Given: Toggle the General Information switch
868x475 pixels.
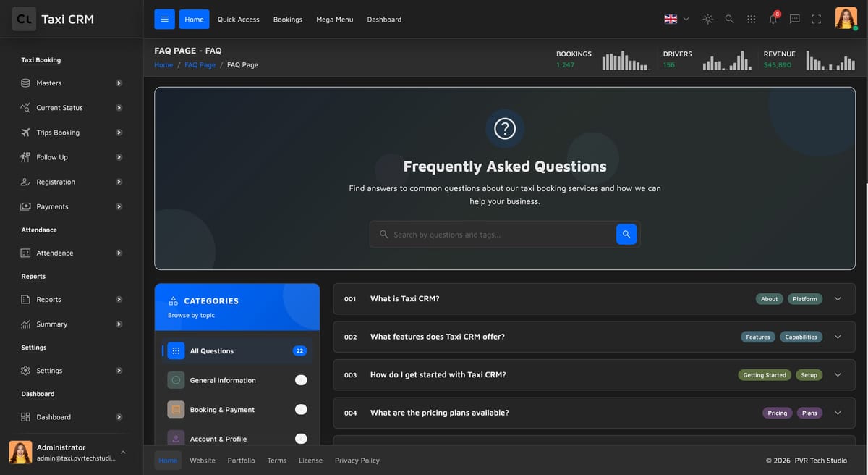Looking at the screenshot, I should [x=301, y=380].
